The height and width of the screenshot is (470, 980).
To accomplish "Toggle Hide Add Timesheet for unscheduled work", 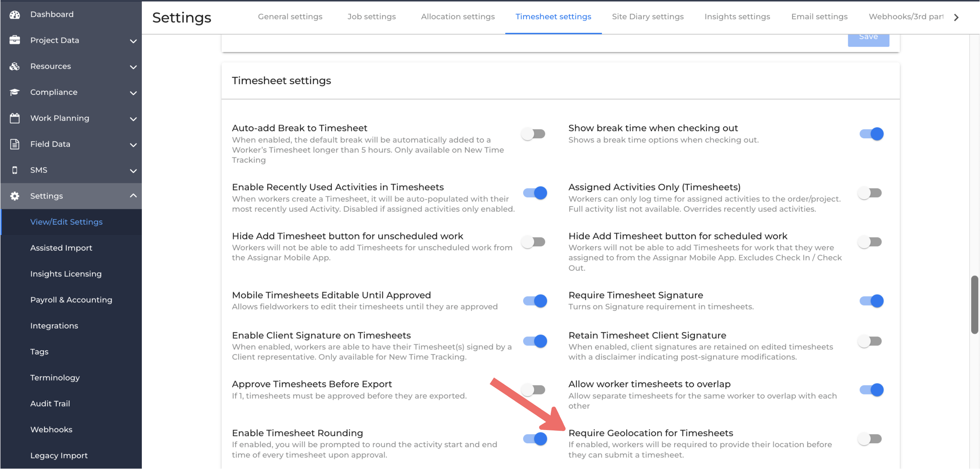I will pos(533,242).
